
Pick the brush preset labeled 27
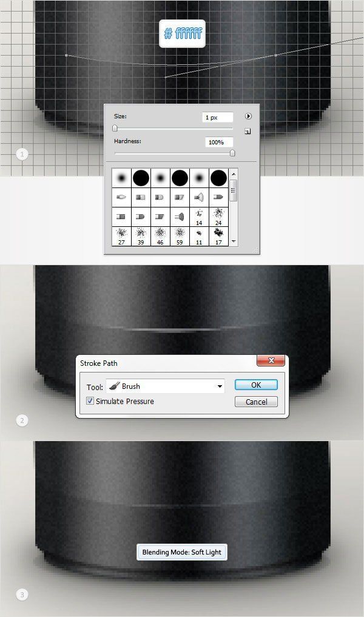[121, 237]
